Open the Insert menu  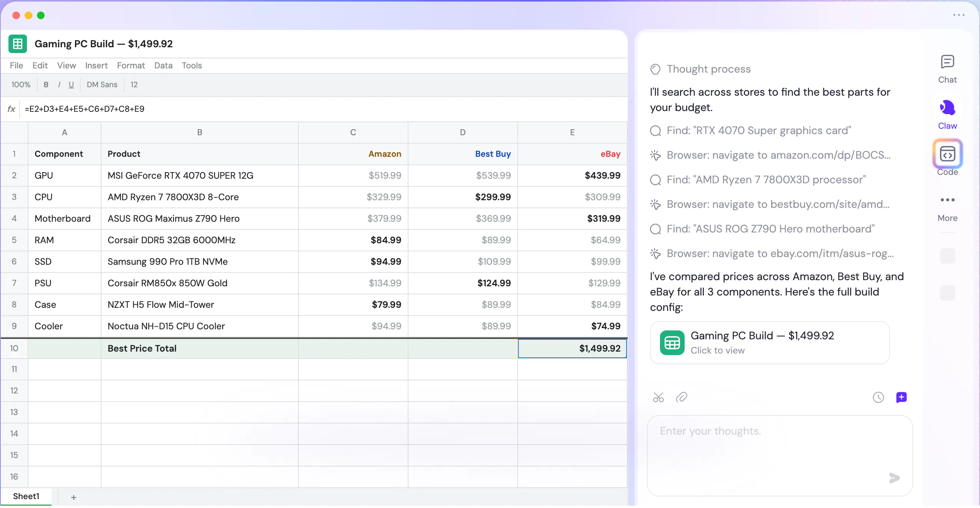96,65
